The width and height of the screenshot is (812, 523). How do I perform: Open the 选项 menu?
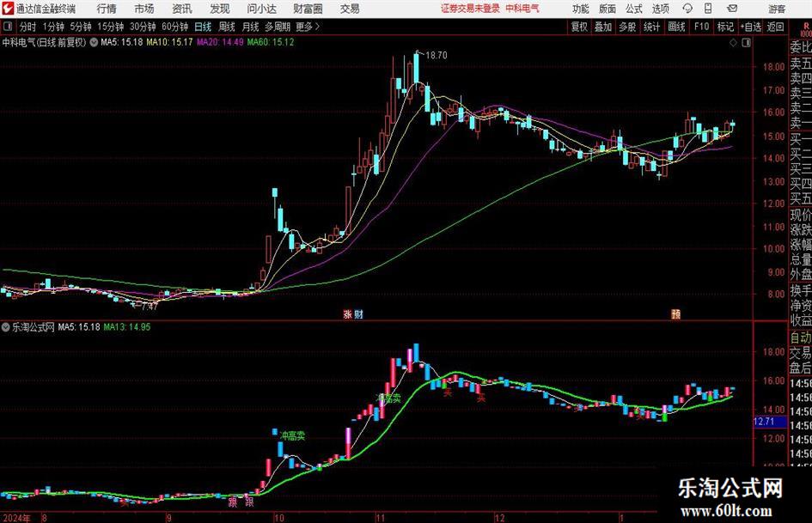coord(660,9)
